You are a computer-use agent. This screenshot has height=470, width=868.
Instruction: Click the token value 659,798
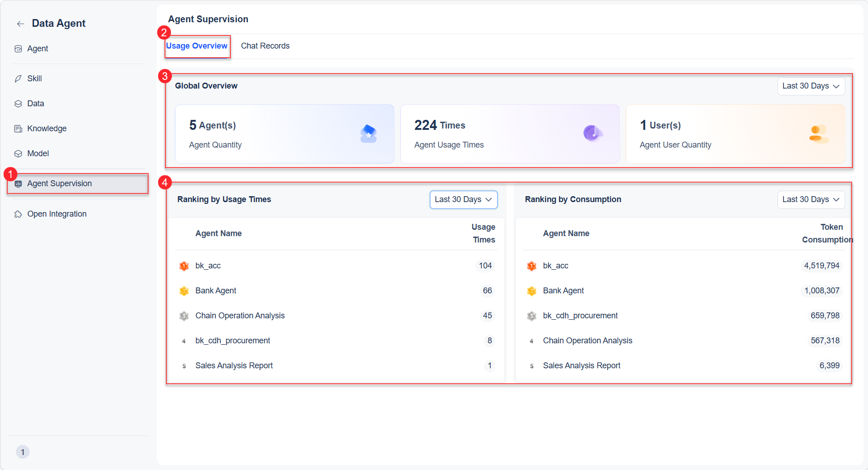point(825,316)
